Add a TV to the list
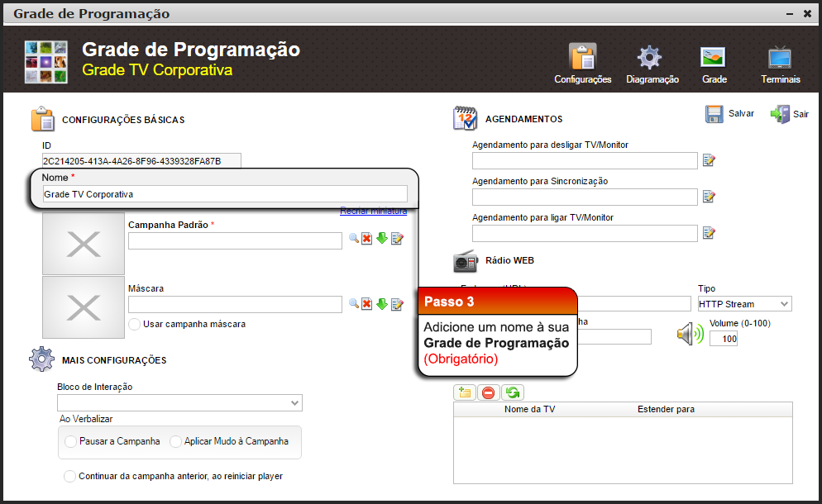Screen dimensions: 822x504 464,392
